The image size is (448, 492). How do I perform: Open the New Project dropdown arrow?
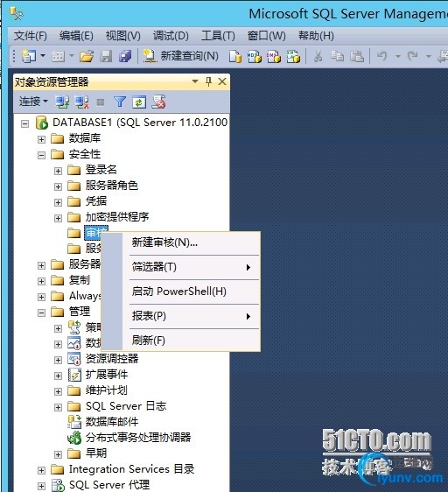43,56
